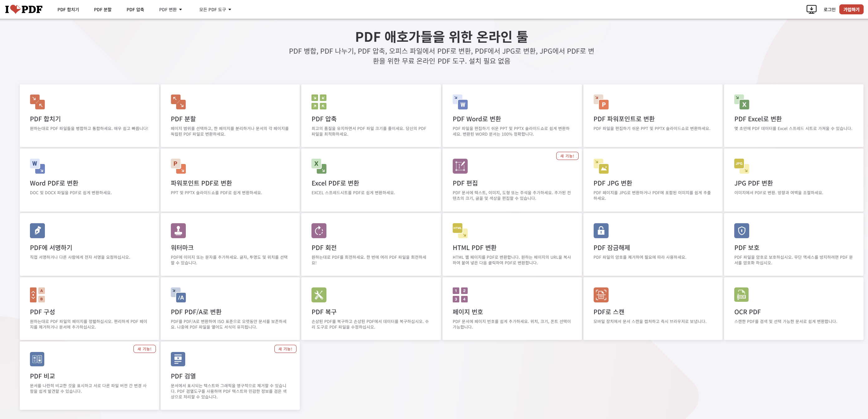868x419 pixels.
Task: Click the PDF 회전 rotate icon
Action: click(x=318, y=230)
